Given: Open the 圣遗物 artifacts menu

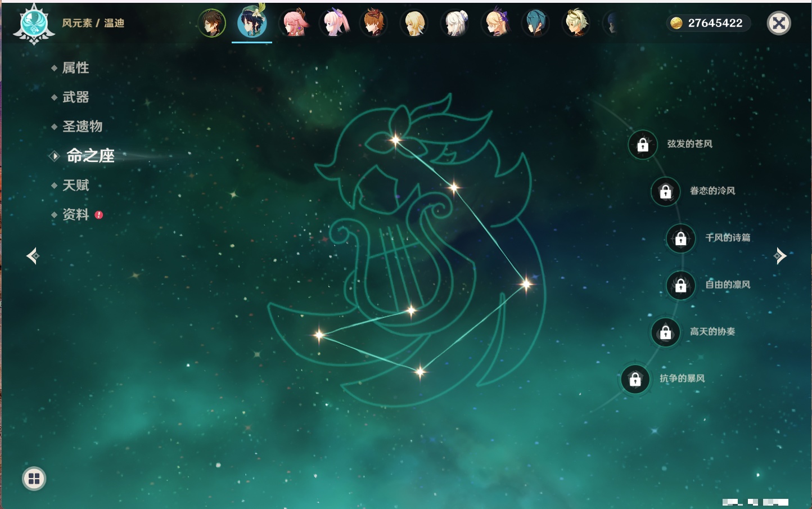Looking at the screenshot, I should click(82, 127).
